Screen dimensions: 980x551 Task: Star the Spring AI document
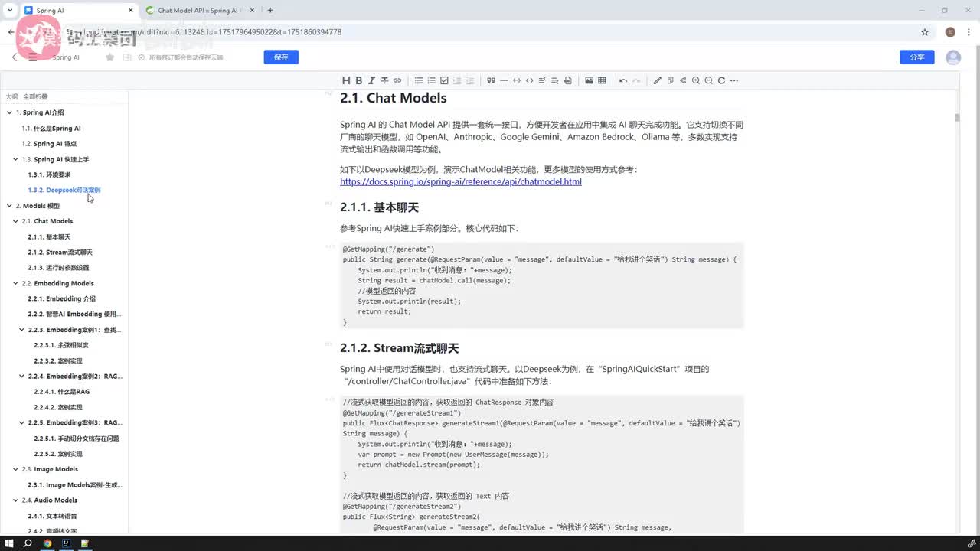pos(110,57)
